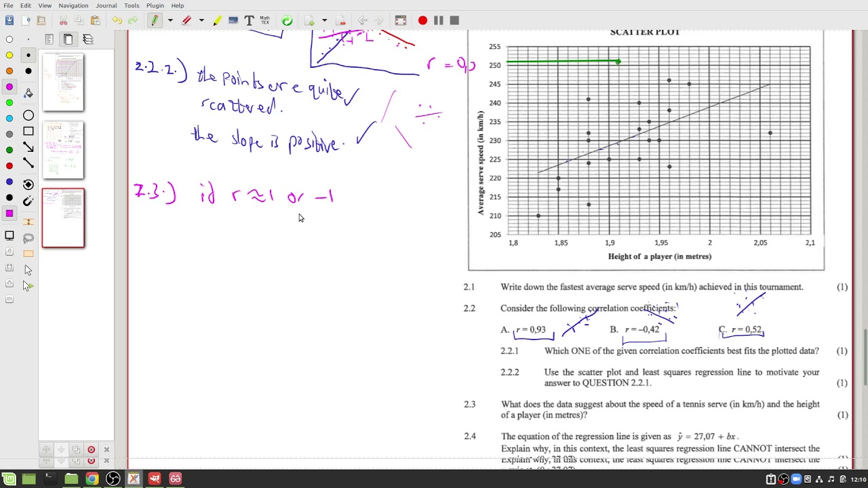The height and width of the screenshot is (488, 868).
Task: Toggle draw arrow mode
Action: pyautogui.click(x=28, y=147)
